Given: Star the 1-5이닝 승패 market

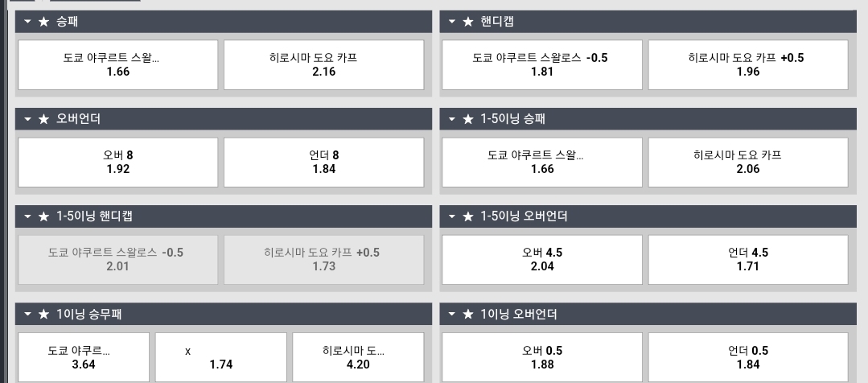Looking at the screenshot, I should coord(468,120).
